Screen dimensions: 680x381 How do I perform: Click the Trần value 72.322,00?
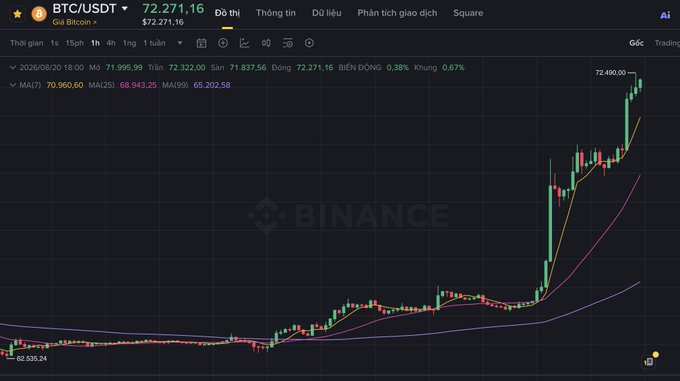(x=187, y=68)
